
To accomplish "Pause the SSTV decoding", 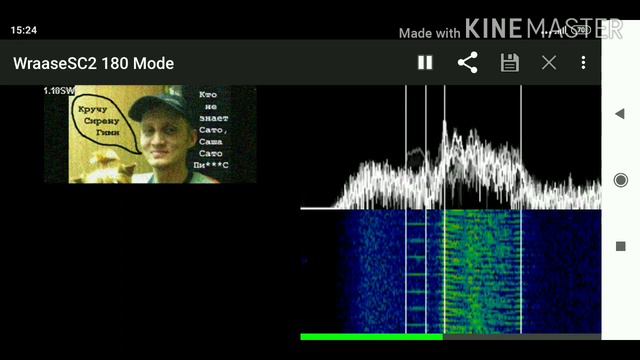I will coord(425,63).
